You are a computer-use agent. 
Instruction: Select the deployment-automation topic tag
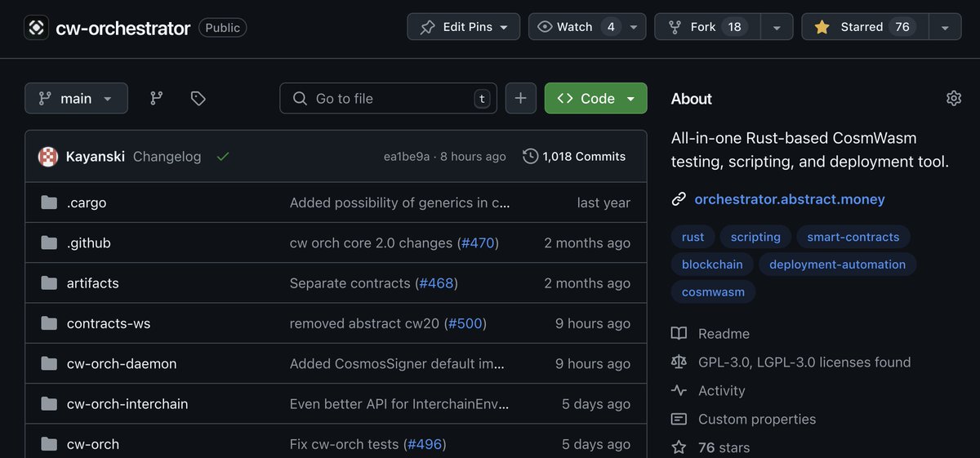pyautogui.click(x=837, y=265)
